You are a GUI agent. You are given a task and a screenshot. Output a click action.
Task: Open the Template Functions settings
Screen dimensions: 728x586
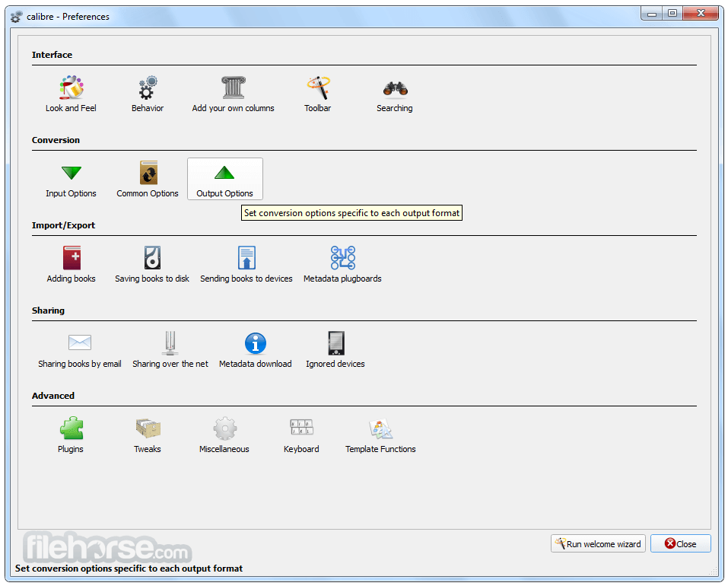point(380,435)
